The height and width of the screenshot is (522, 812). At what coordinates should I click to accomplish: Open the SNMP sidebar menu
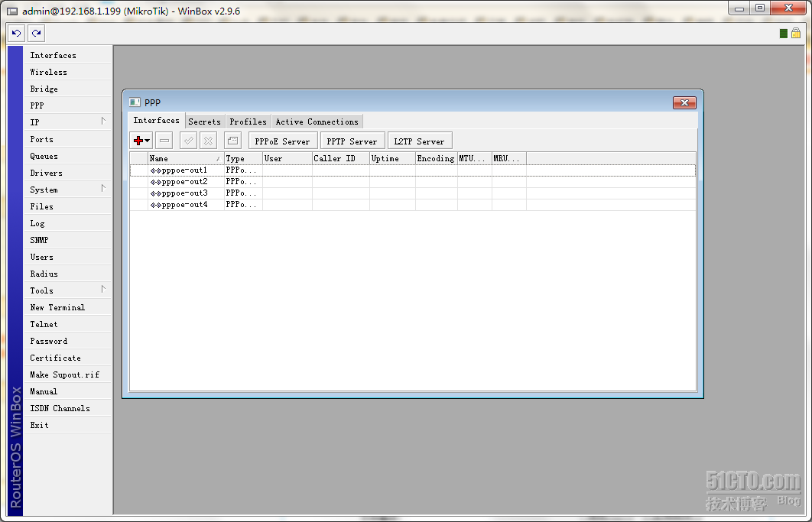(67, 240)
